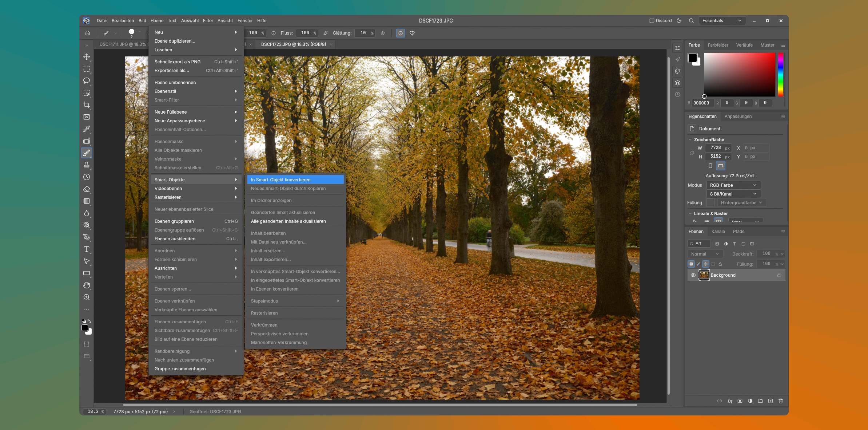Click the foreground color swatch in Farbe panel
The width and height of the screenshot is (868, 430).
pos(693,58)
